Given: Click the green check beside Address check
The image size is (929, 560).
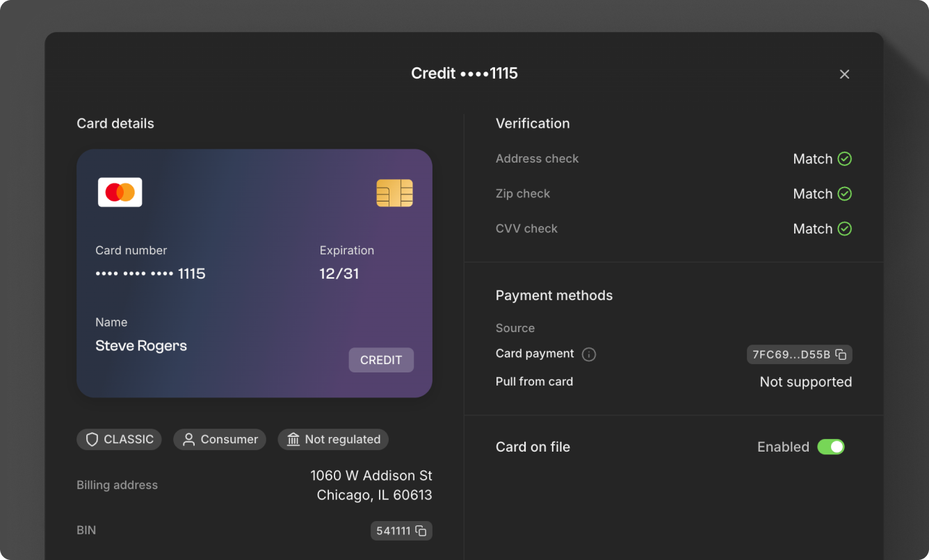Looking at the screenshot, I should [843, 158].
